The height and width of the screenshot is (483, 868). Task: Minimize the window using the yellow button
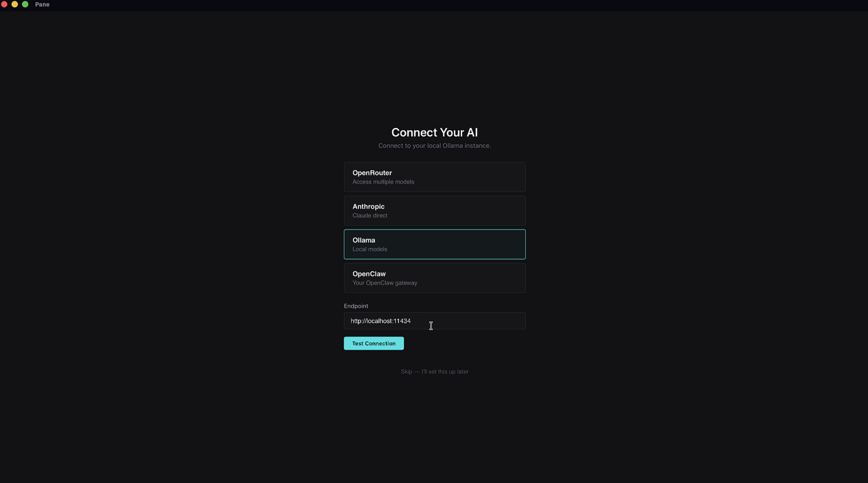click(x=15, y=4)
